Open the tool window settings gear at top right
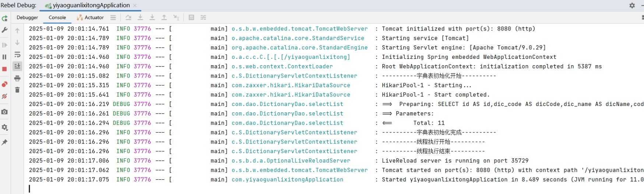 [632, 6]
